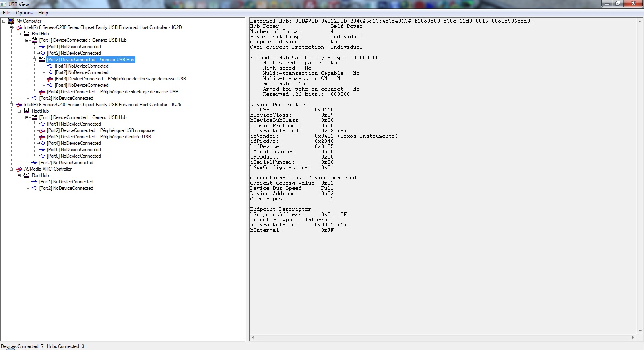Minimize the USB View window
The width and height of the screenshot is (644, 350).
click(607, 4)
